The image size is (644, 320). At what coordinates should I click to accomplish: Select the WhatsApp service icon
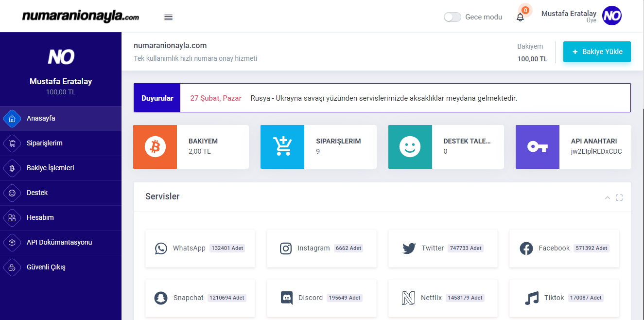pyautogui.click(x=161, y=249)
